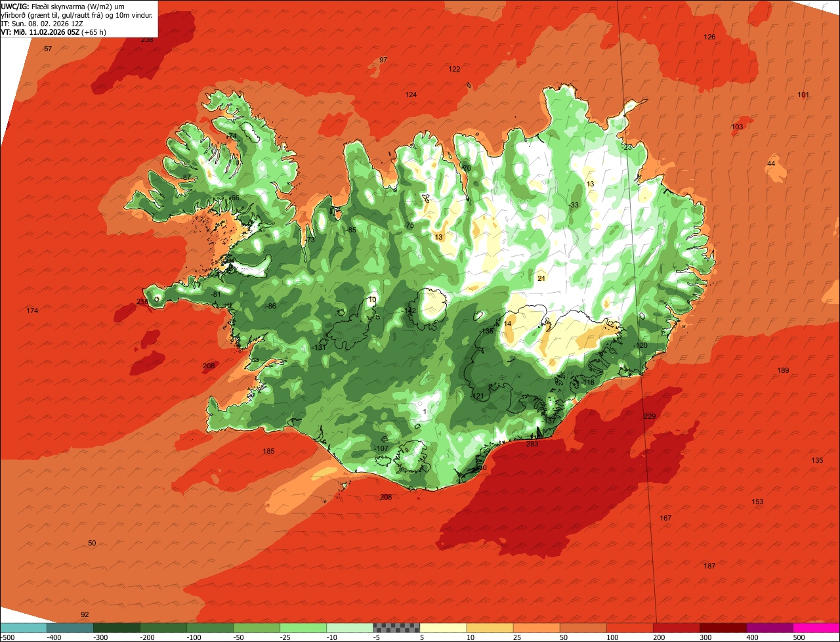Screen dimensions: 840x642
Task: Click the "(+65 h)" forecast offset text
Action: 94,32
